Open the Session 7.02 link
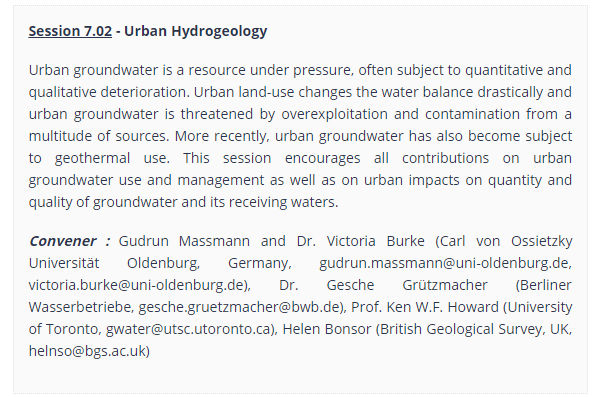Screen dimensions: 599x397 [70, 31]
